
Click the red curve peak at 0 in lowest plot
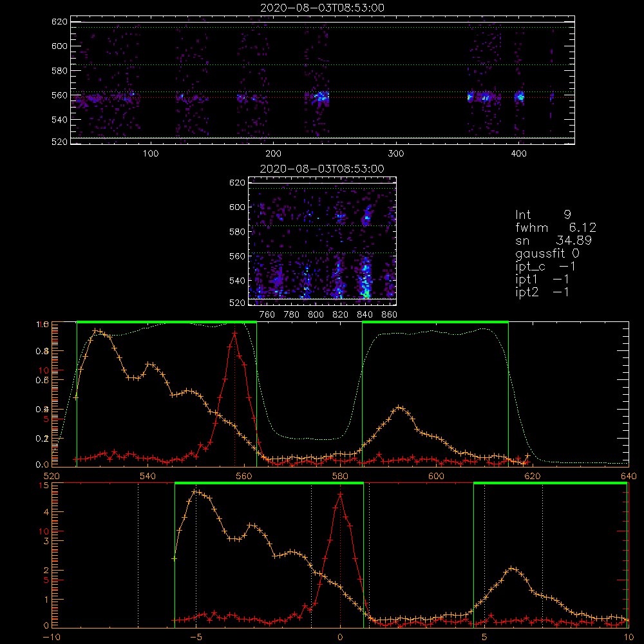tap(340, 494)
